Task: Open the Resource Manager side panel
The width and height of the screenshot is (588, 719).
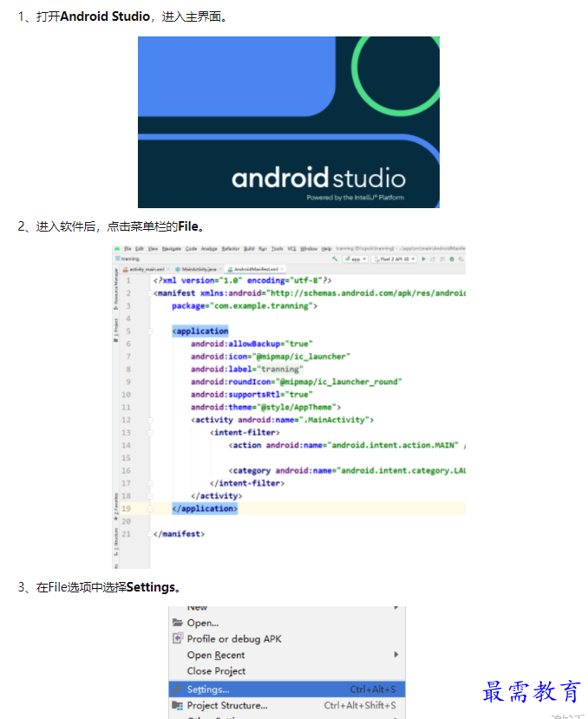Action: pyautogui.click(x=116, y=290)
